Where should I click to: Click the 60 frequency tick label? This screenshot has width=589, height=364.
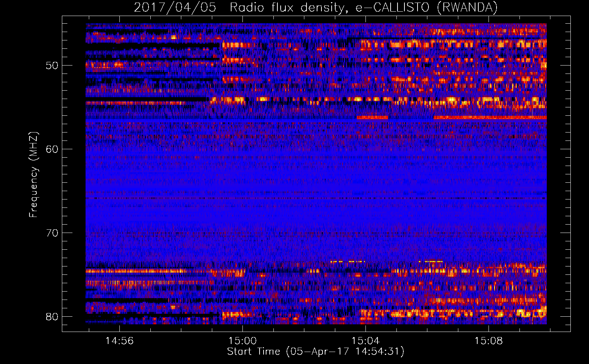coord(52,149)
